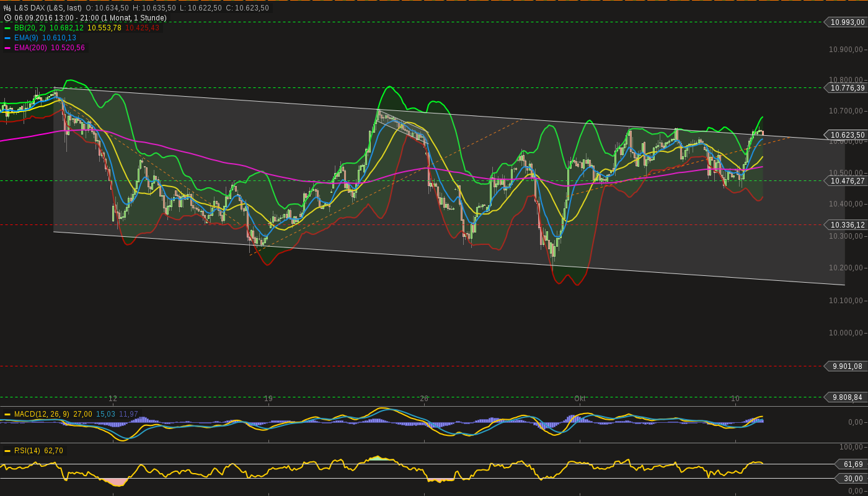868x496 pixels.
Task: Click the 10.476,27 price level tag
Action: 845,181
